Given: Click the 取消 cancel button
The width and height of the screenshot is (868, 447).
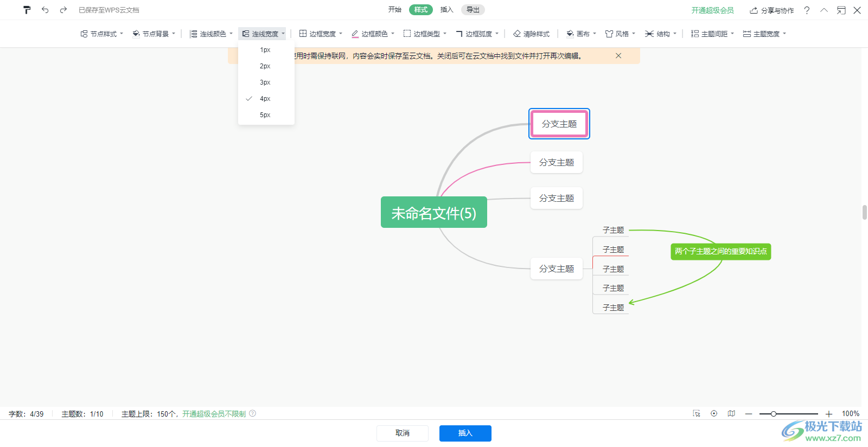Looking at the screenshot, I should [403, 433].
